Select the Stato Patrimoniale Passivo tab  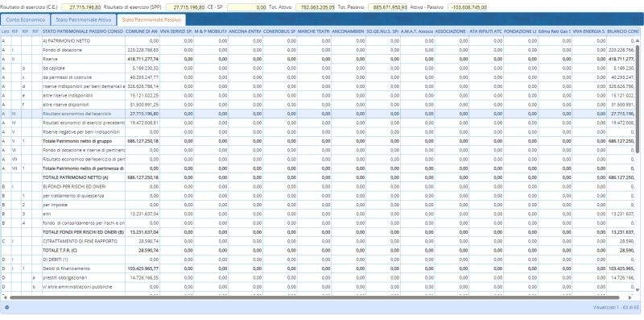151,19
